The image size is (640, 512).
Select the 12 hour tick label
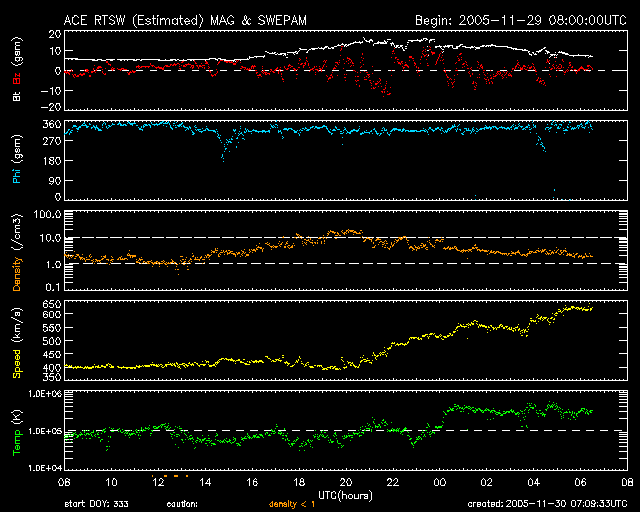click(157, 481)
